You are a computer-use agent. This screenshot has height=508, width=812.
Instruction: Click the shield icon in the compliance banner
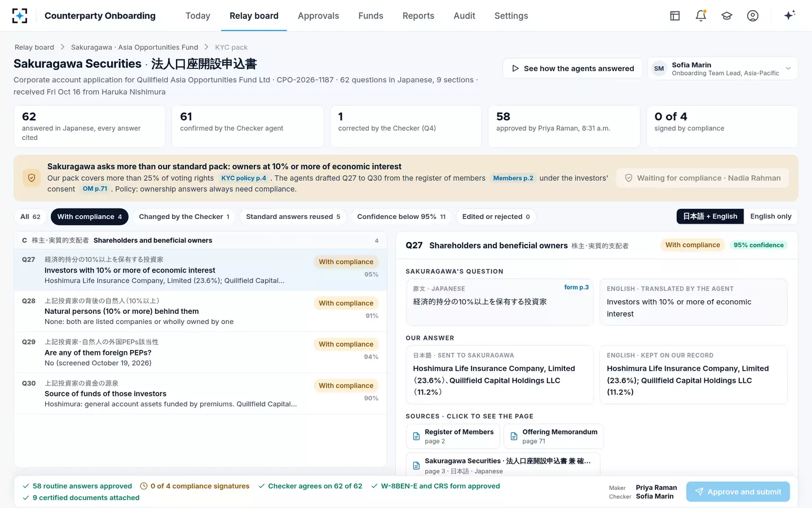pos(32,178)
